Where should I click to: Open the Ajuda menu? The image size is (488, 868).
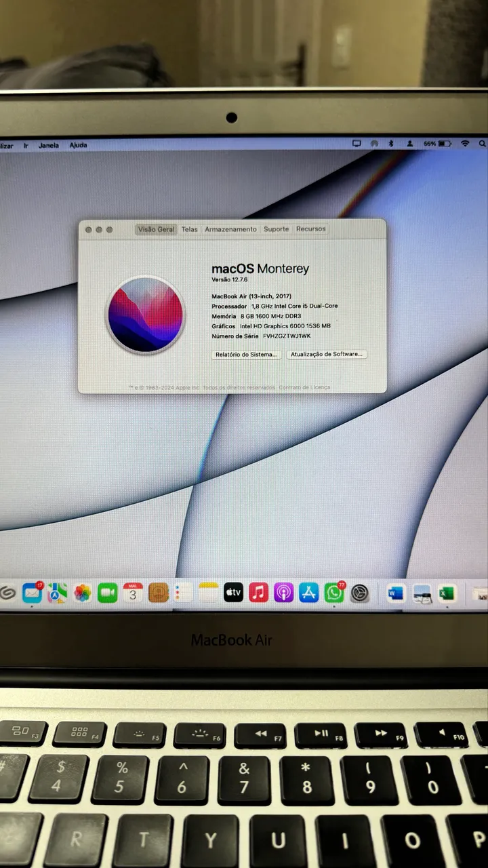click(78, 145)
